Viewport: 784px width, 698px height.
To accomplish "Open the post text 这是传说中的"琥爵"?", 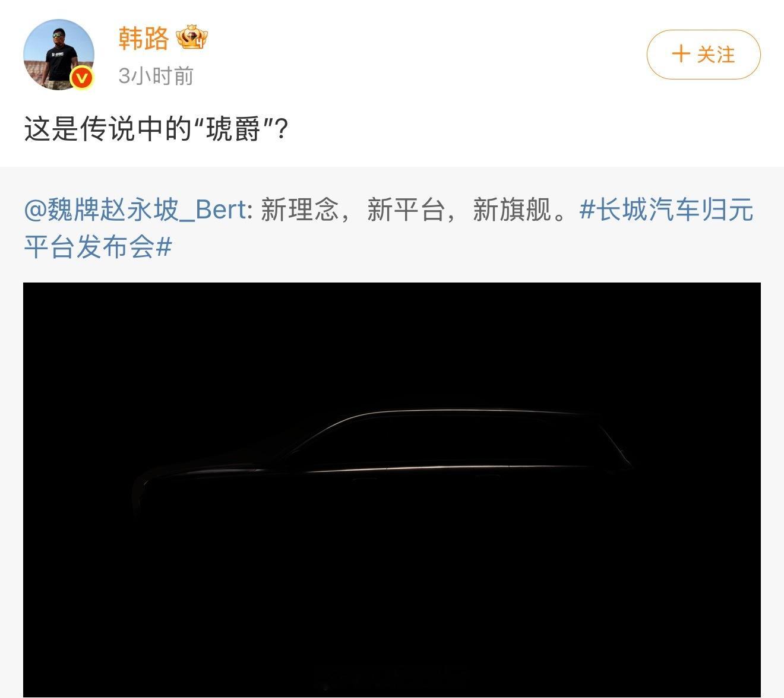I will pos(156,129).
